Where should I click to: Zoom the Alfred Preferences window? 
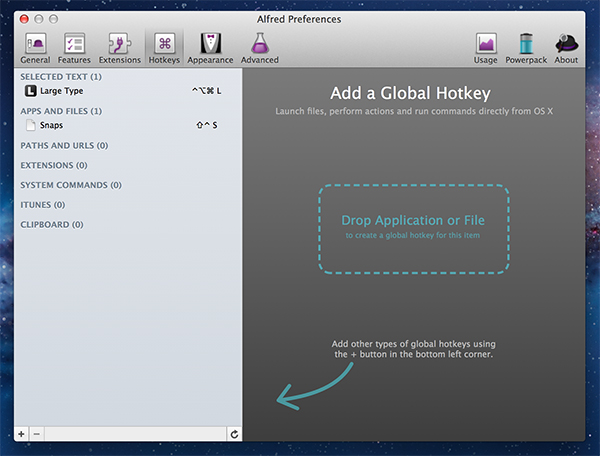54,19
